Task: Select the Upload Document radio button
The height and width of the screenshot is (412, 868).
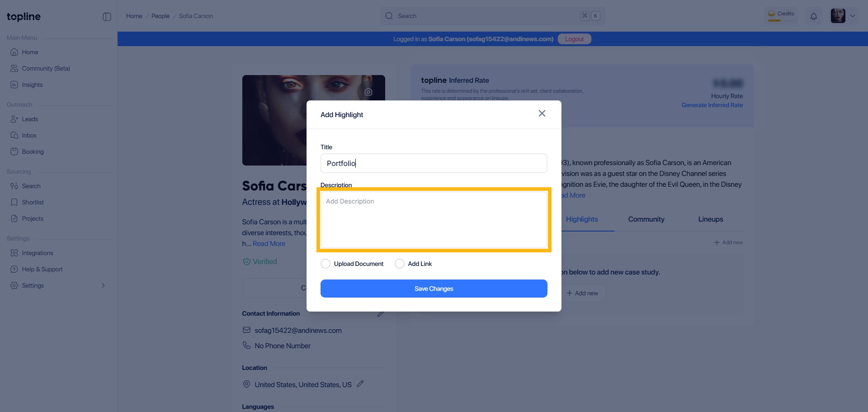Action: click(x=325, y=264)
